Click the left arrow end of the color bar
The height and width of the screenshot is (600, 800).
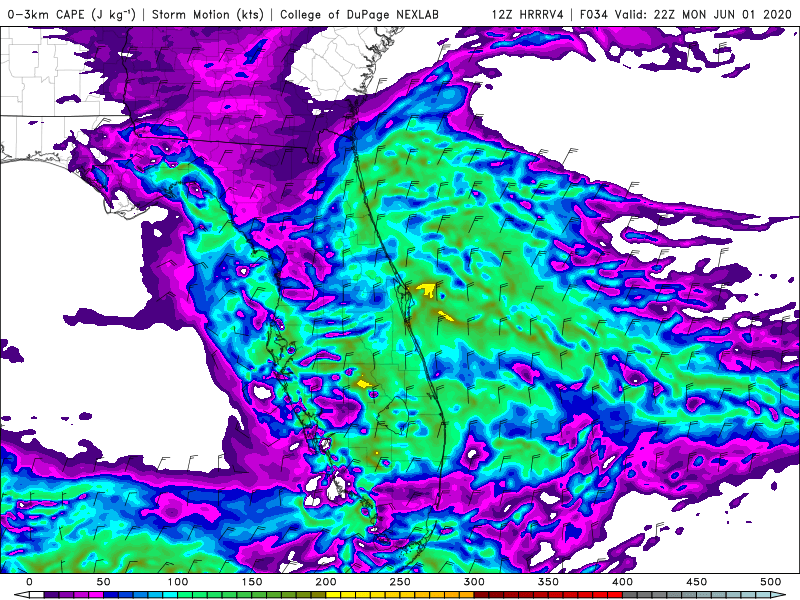pyautogui.click(x=21, y=595)
